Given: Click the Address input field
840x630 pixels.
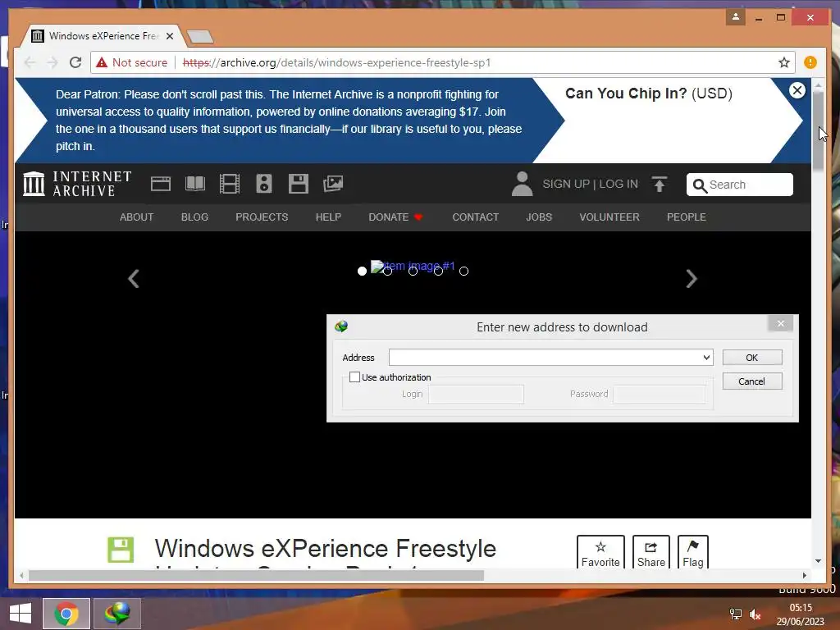Looking at the screenshot, I should 550,358.
